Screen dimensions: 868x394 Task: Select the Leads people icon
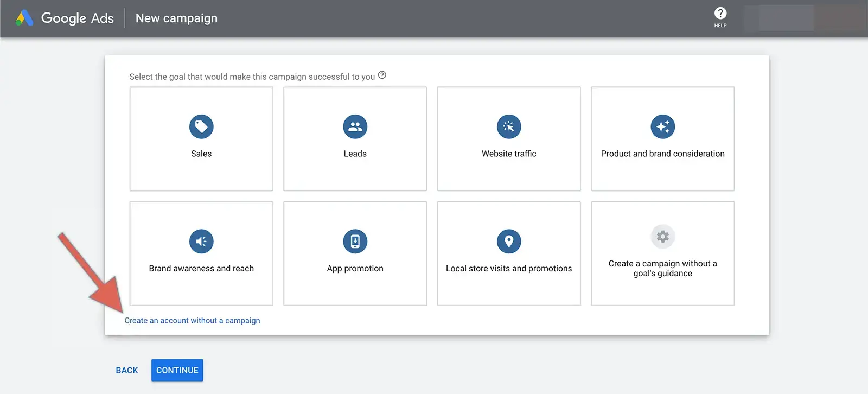(x=355, y=126)
